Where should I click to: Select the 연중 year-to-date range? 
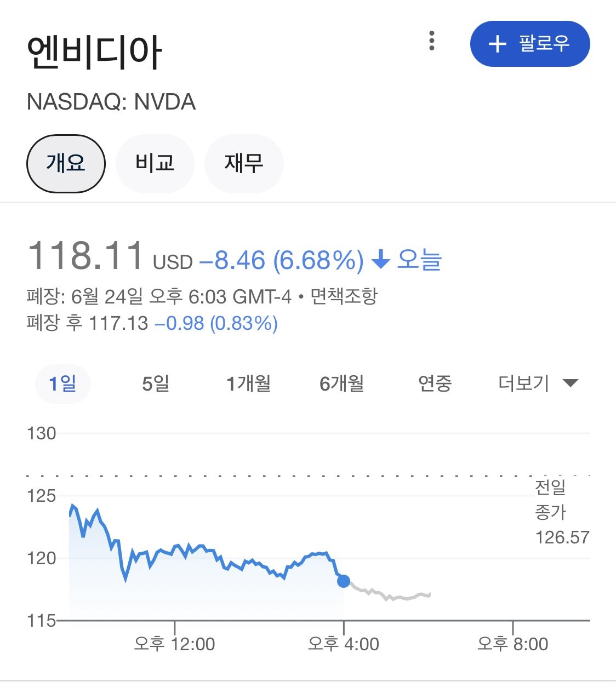pos(435,383)
